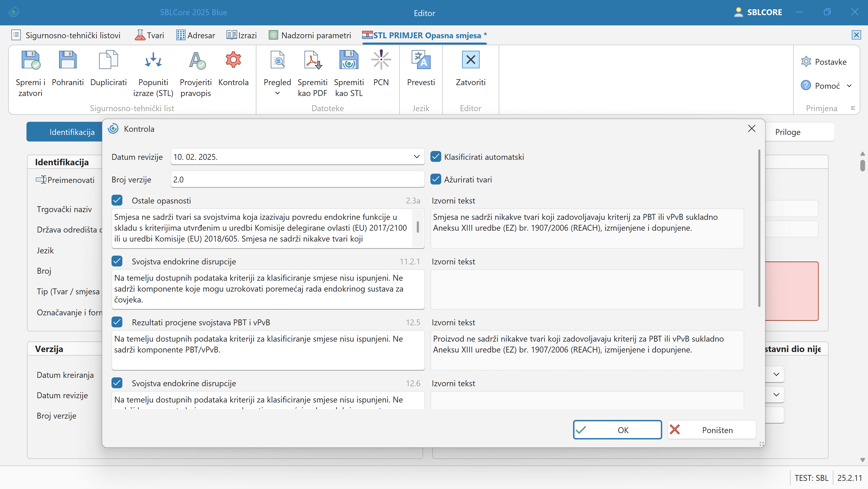Open the Nadzorni parametri tab
This screenshot has width=868, height=489.
[310, 35]
